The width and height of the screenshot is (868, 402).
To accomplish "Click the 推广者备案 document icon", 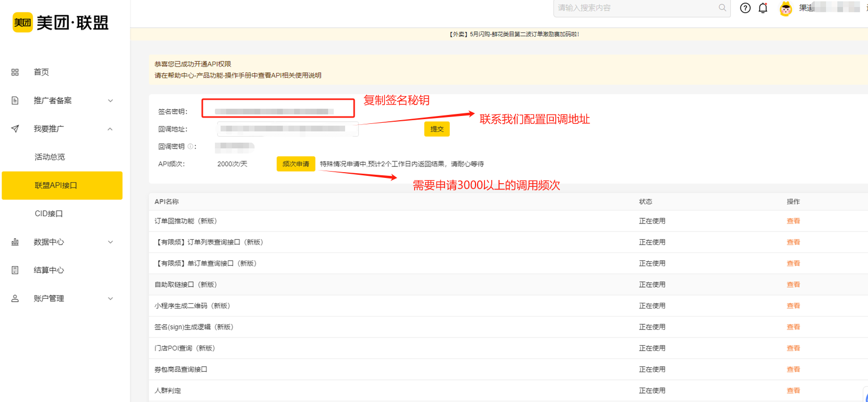I will coord(15,101).
